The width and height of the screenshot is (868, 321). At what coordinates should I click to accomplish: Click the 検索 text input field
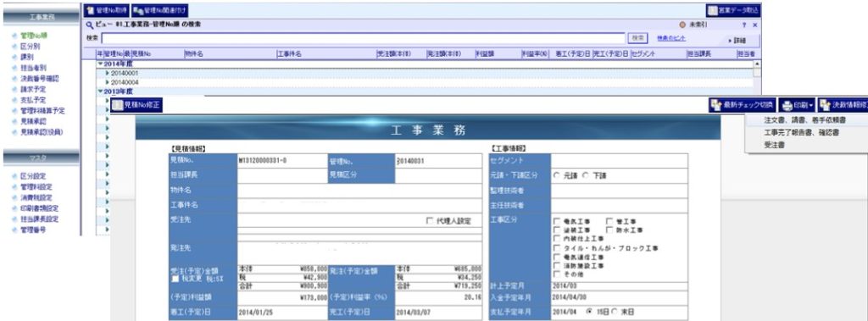click(x=363, y=38)
